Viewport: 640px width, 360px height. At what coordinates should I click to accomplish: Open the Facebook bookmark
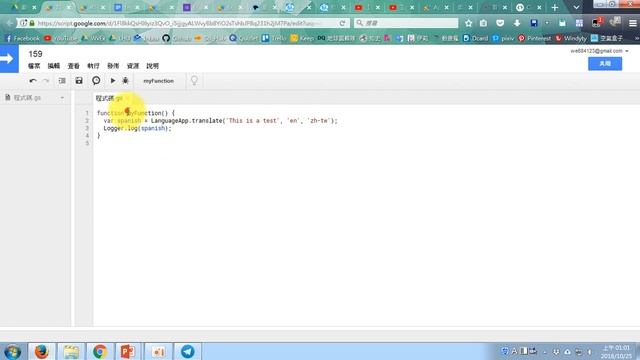[x=22, y=38]
